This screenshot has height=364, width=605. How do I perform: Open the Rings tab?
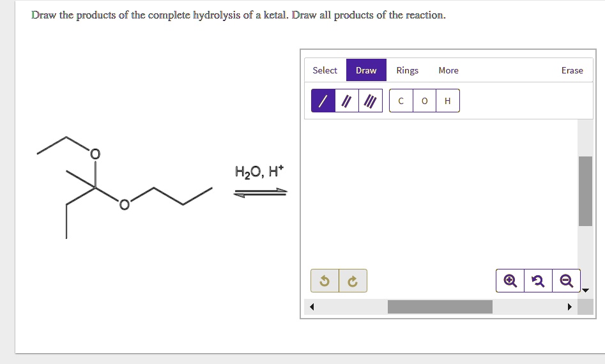408,70
